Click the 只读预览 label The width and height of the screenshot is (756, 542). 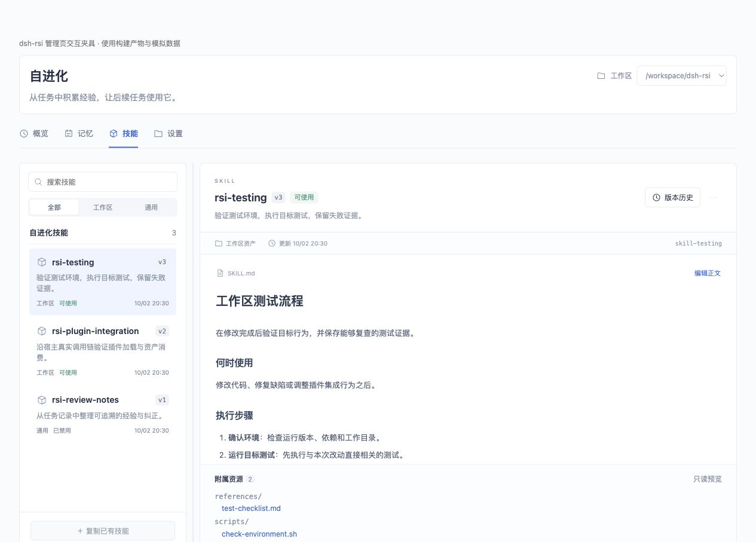tap(708, 479)
